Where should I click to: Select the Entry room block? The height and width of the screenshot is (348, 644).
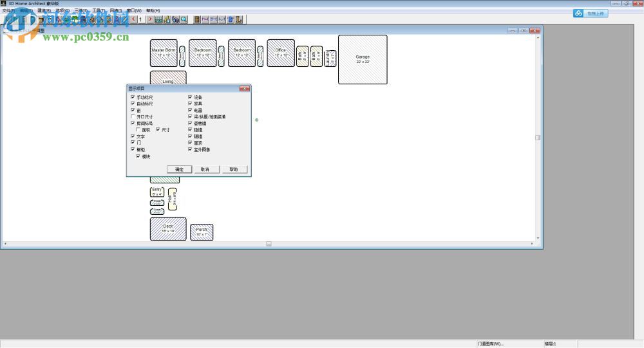(x=157, y=192)
